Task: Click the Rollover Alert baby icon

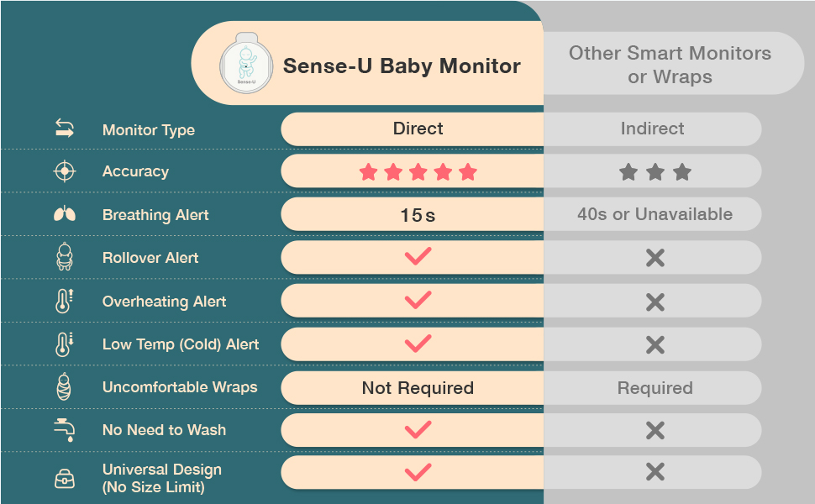Action: [65, 258]
